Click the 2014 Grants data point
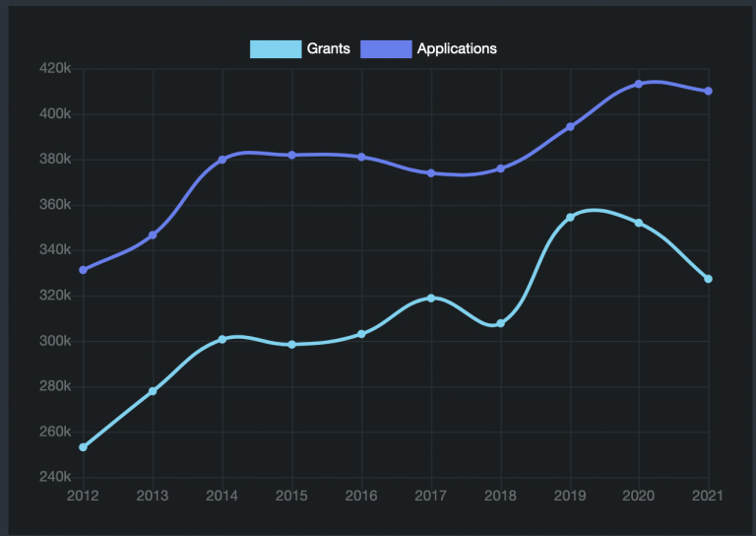The width and height of the screenshot is (756, 536). click(222, 339)
